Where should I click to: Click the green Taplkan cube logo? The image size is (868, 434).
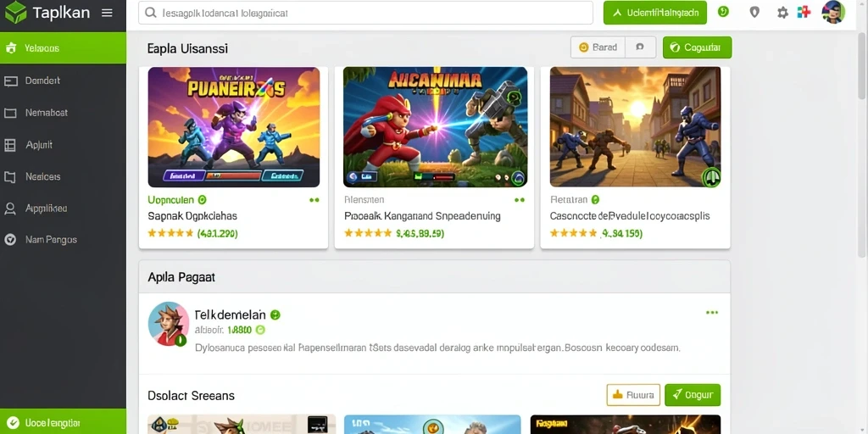[x=15, y=12]
